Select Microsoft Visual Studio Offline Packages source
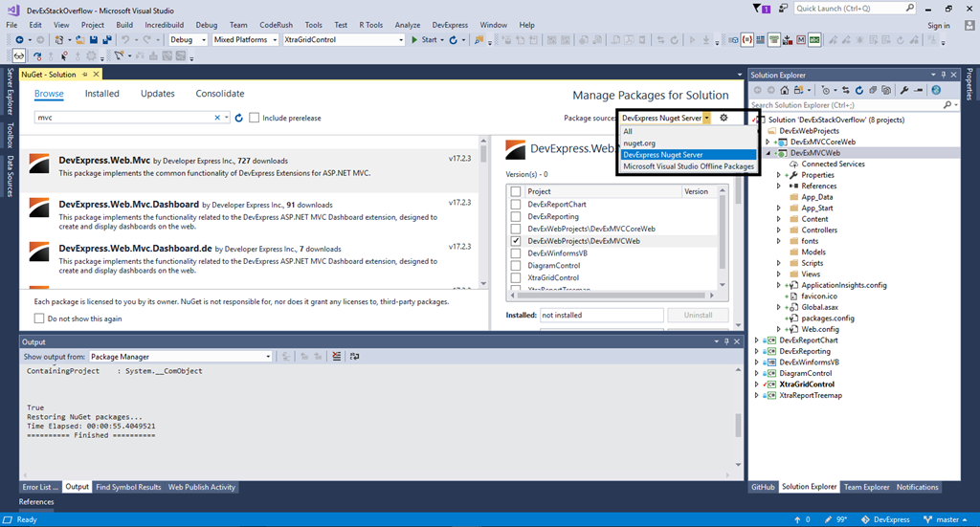This screenshot has width=980, height=527. tap(688, 166)
